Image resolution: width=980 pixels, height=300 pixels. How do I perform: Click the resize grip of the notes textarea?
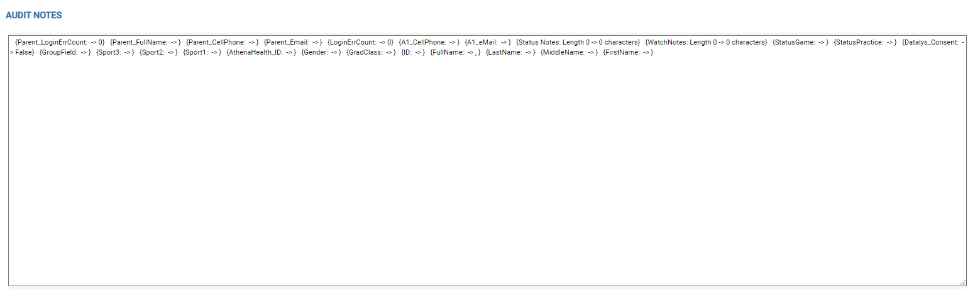point(962,282)
